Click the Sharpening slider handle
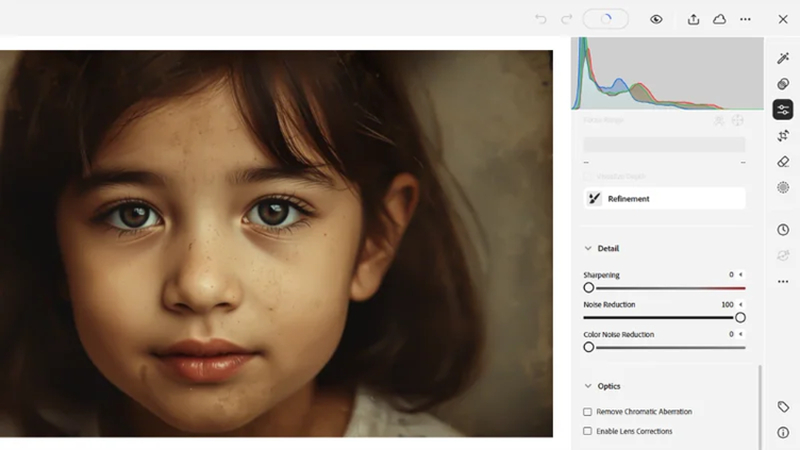The height and width of the screenshot is (450, 800). (589, 288)
